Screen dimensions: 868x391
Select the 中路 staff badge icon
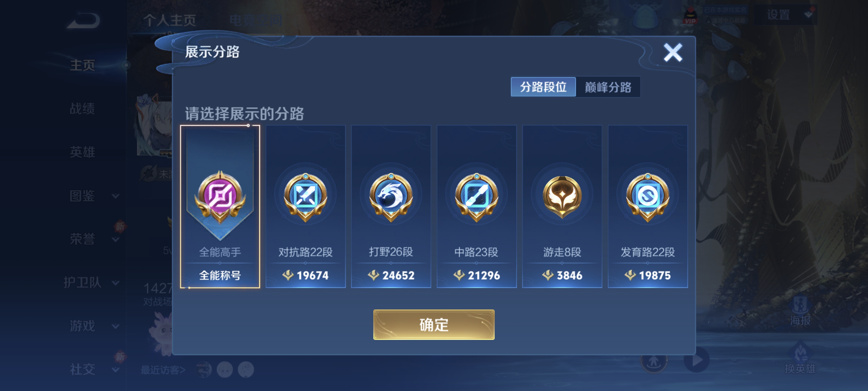coord(477,197)
